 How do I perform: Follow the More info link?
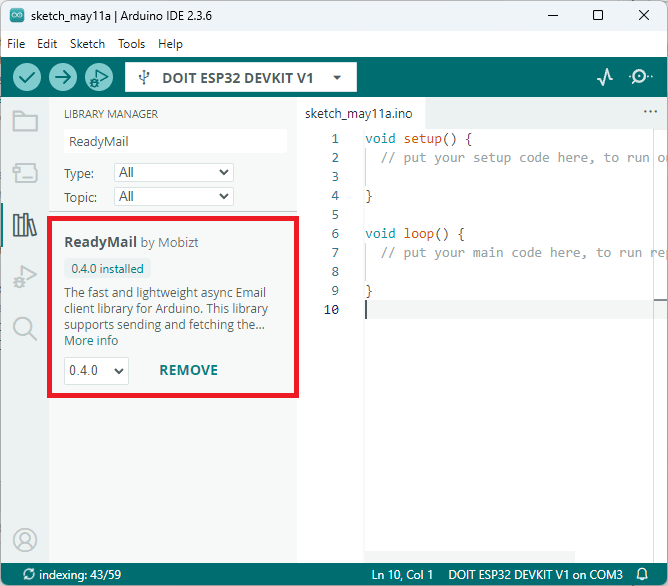coord(91,341)
